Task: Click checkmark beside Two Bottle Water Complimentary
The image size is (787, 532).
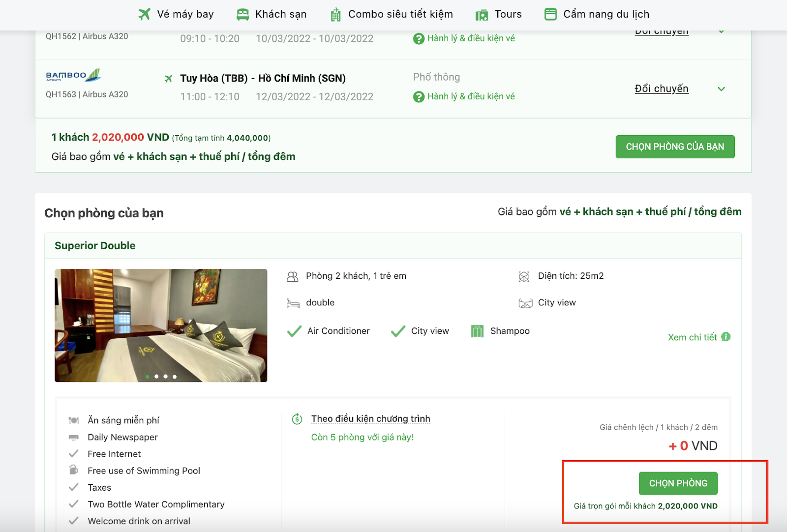Action: click(x=74, y=504)
